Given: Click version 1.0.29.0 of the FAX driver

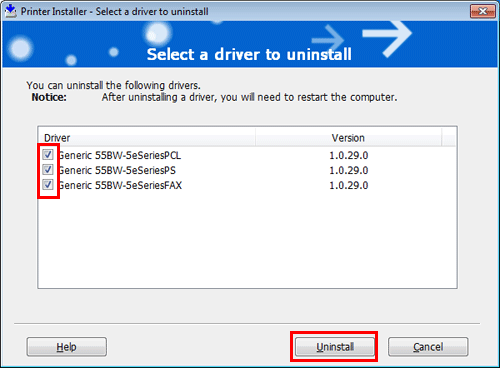Looking at the screenshot, I should [349, 185].
